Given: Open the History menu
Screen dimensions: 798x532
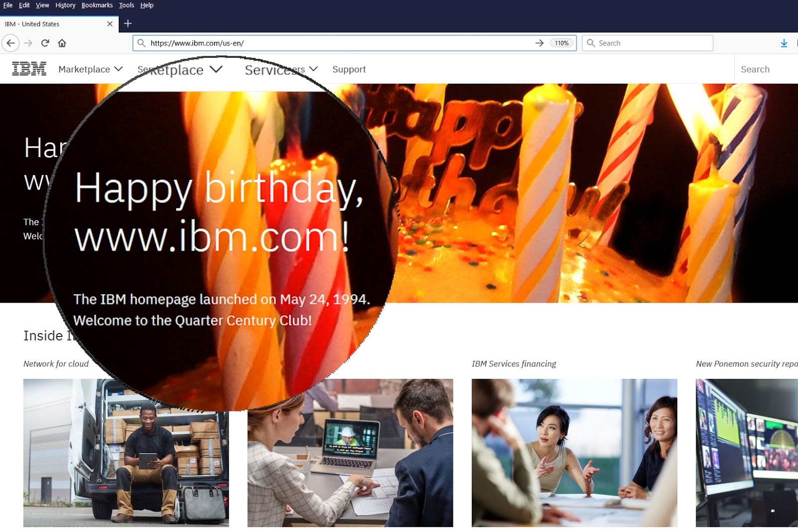Looking at the screenshot, I should coord(65,5).
